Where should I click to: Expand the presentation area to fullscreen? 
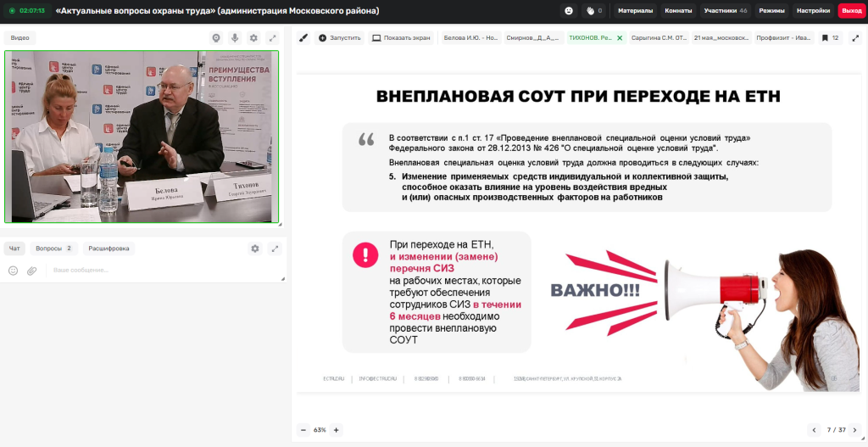pyautogui.click(x=856, y=37)
